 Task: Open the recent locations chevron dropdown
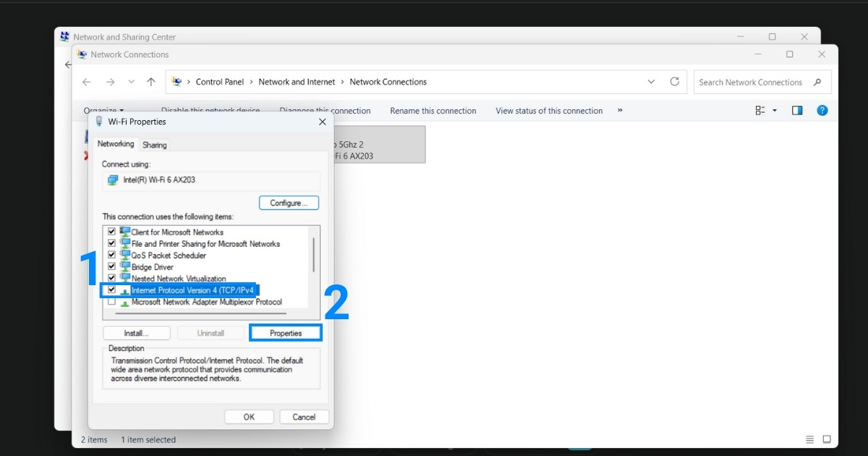coord(131,82)
